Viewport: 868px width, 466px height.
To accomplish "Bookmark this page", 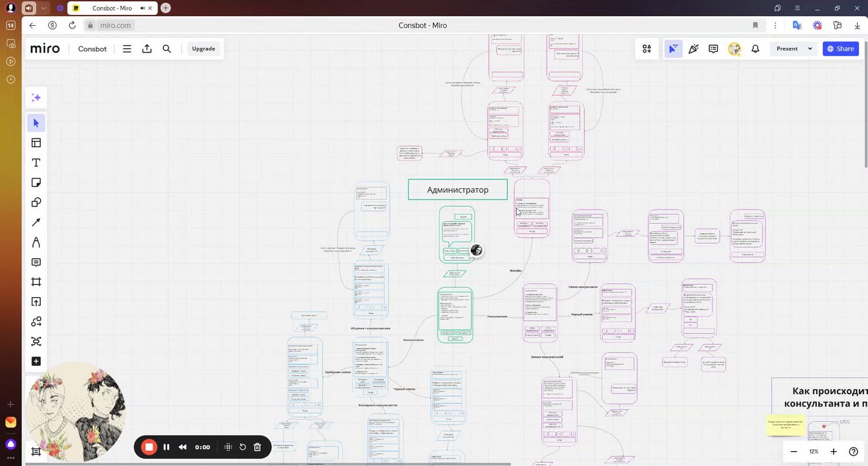I will [755, 25].
